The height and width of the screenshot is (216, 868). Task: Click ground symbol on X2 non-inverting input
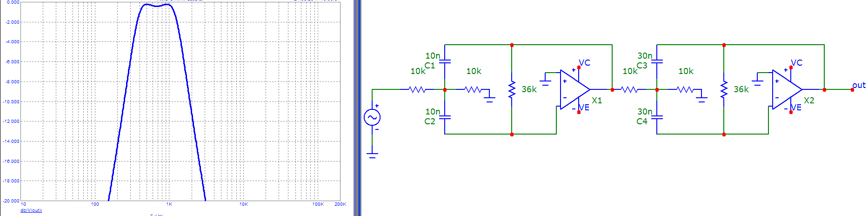[x=757, y=83]
